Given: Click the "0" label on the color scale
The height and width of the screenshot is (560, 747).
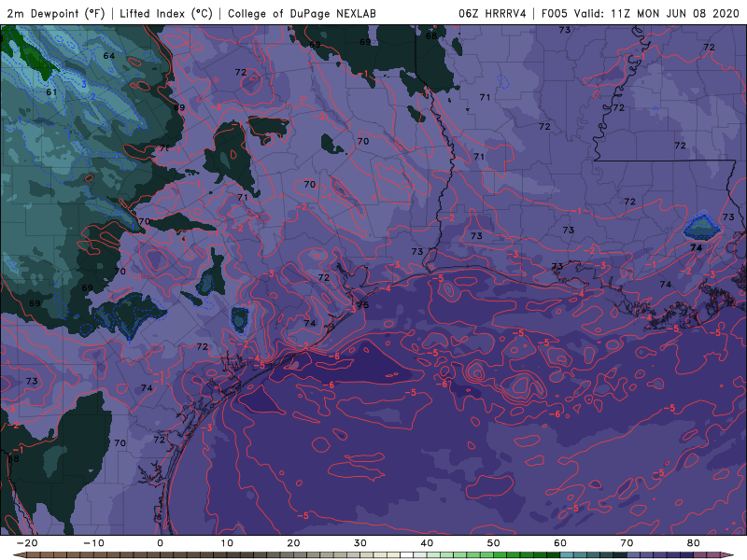Looking at the screenshot, I should [x=160, y=543].
